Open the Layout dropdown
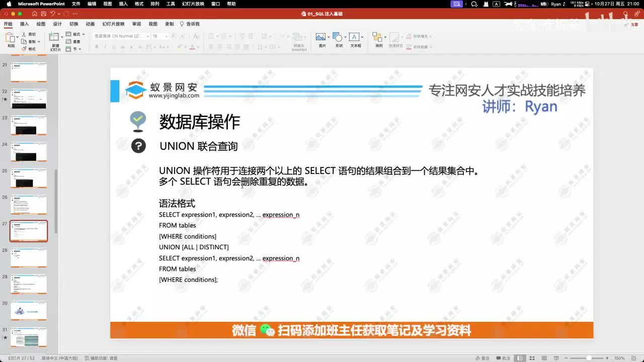The height and width of the screenshot is (362, 644). pyautogui.click(x=75, y=34)
